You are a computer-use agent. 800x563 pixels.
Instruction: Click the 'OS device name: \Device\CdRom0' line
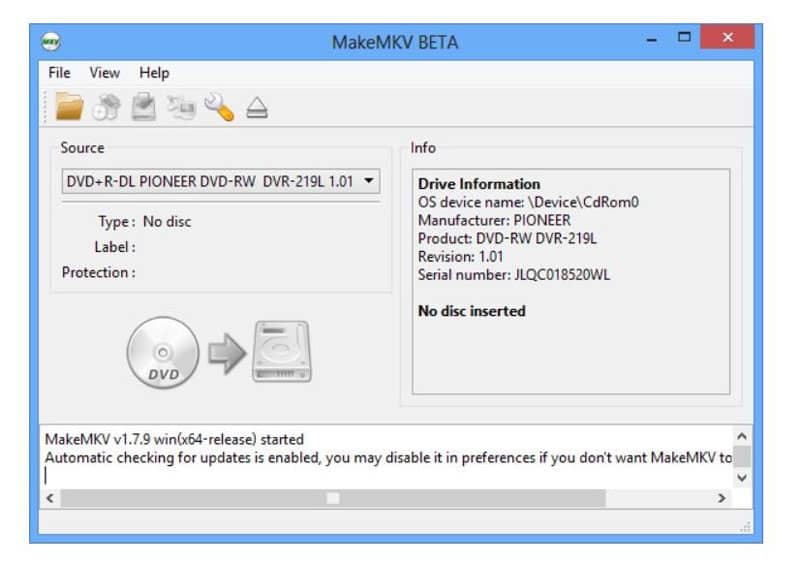(x=528, y=202)
